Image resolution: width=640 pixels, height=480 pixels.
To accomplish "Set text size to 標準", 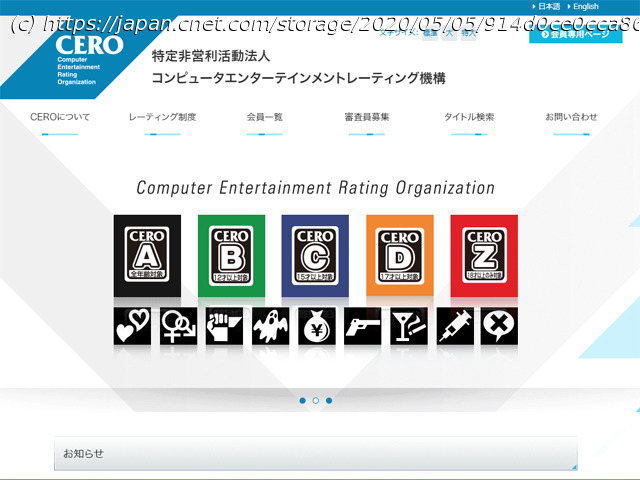I will pyautogui.click(x=430, y=33).
